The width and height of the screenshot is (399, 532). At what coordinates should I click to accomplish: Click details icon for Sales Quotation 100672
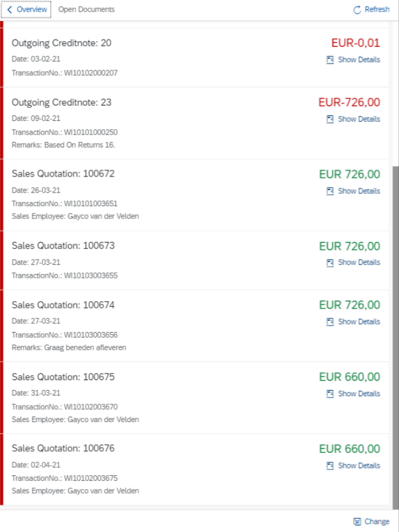330,191
